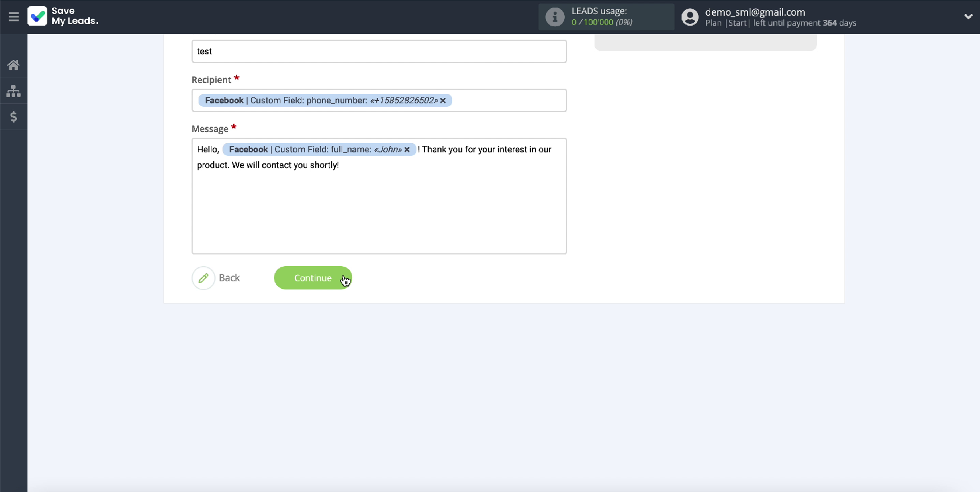This screenshot has width=980, height=492.
Task: Open the billing dollar sidebar icon
Action: (13, 117)
